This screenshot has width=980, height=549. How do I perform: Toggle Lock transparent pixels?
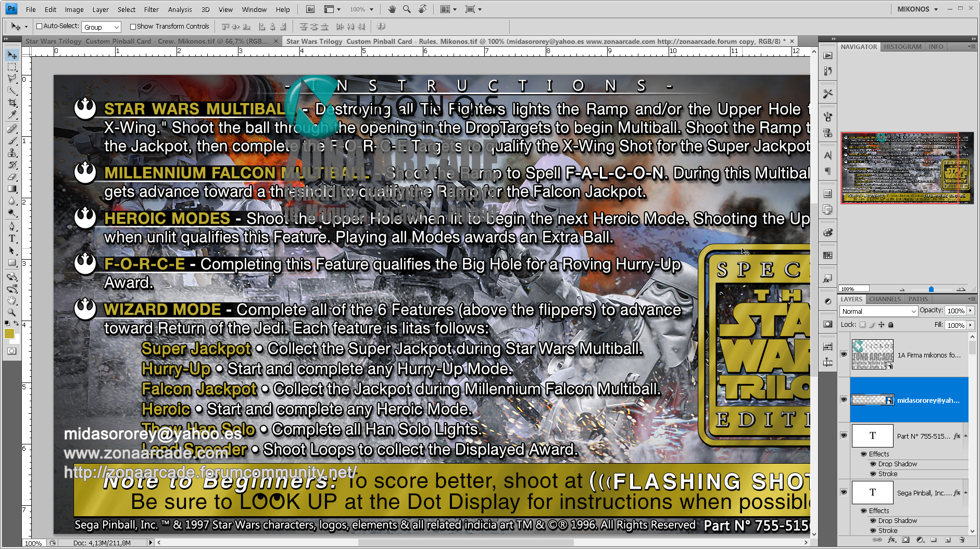click(863, 325)
